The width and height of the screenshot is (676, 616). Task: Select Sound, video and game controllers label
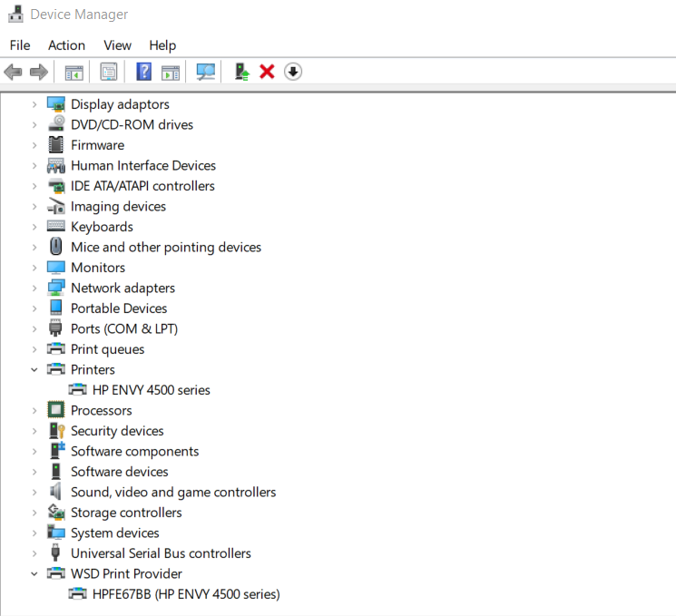coord(173,492)
